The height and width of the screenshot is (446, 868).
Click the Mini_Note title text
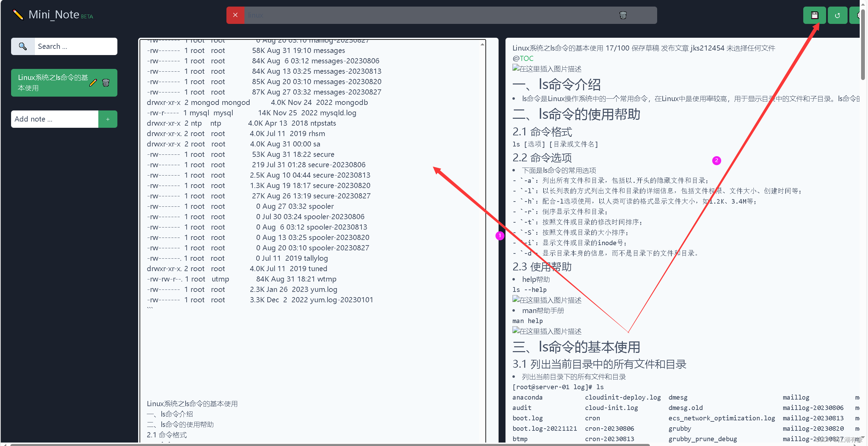click(x=54, y=15)
